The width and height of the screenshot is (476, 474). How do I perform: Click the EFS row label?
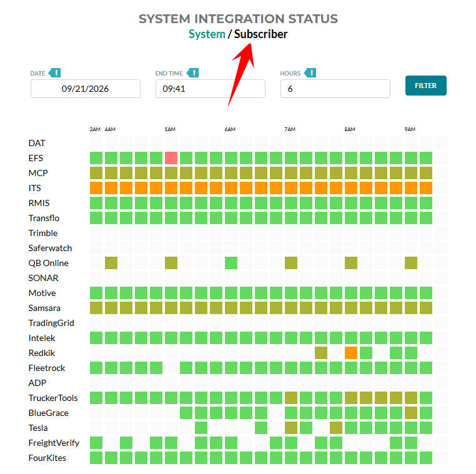[x=36, y=158]
